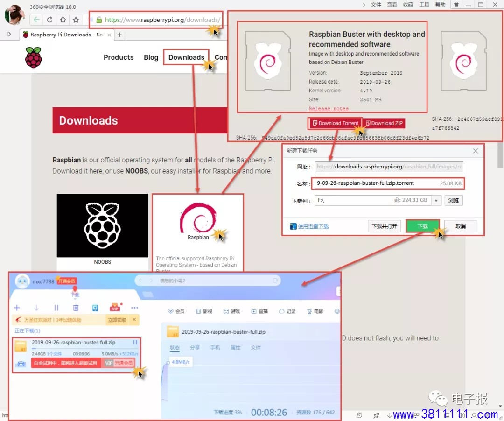Open the 工具 menu
504x421 pixels.
(x=424, y=5)
